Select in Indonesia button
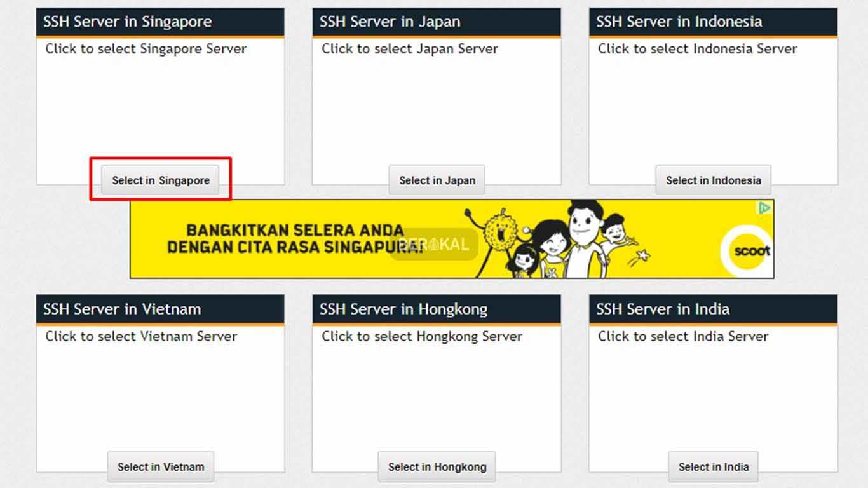Image resolution: width=868 pixels, height=488 pixels. pos(713,180)
